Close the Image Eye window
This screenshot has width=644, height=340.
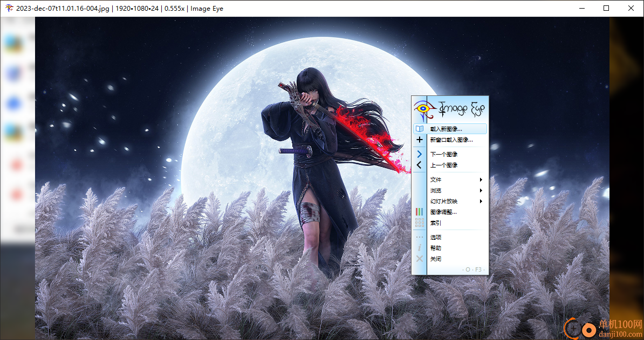(x=631, y=8)
